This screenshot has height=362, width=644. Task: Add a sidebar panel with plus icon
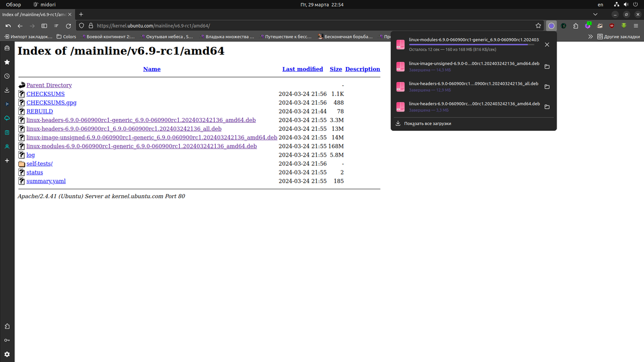point(7,160)
